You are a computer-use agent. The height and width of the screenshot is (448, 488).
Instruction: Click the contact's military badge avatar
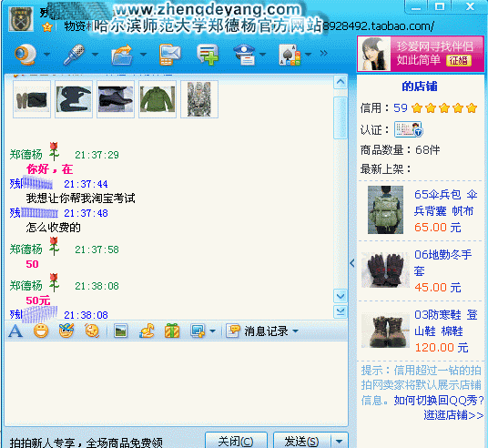coord(21,19)
